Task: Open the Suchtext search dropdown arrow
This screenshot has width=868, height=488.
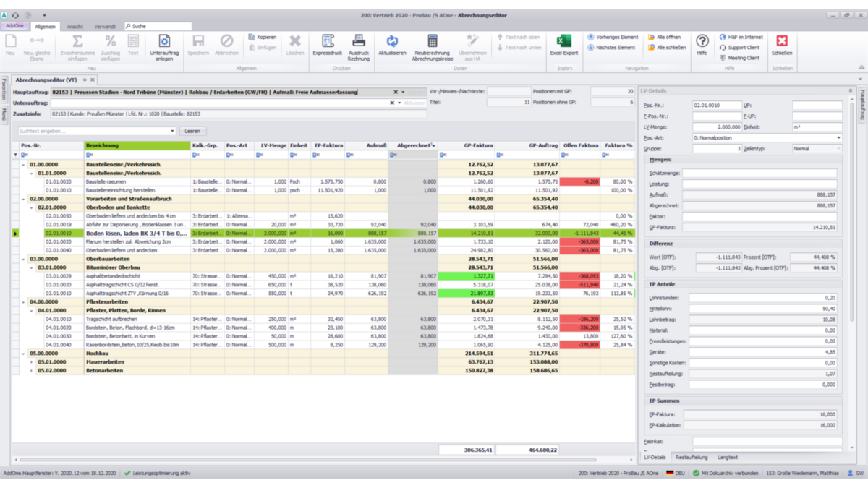Action: click(172, 131)
